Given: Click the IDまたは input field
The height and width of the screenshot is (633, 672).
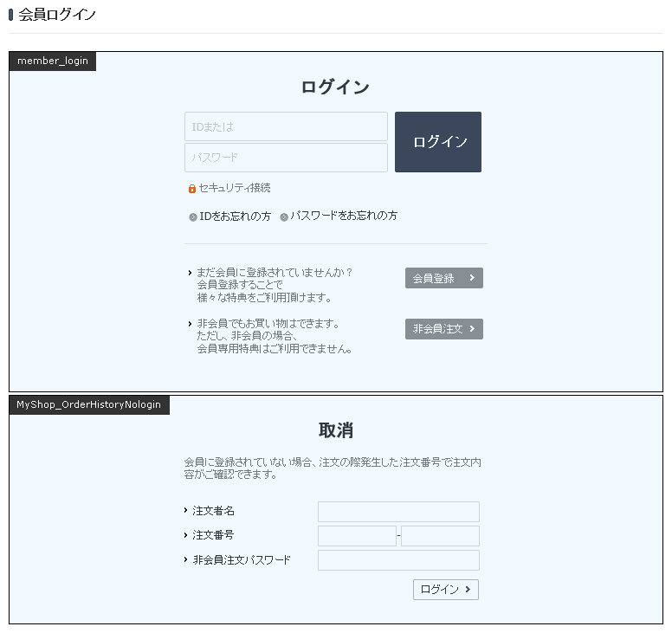Looking at the screenshot, I should click(286, 126).
